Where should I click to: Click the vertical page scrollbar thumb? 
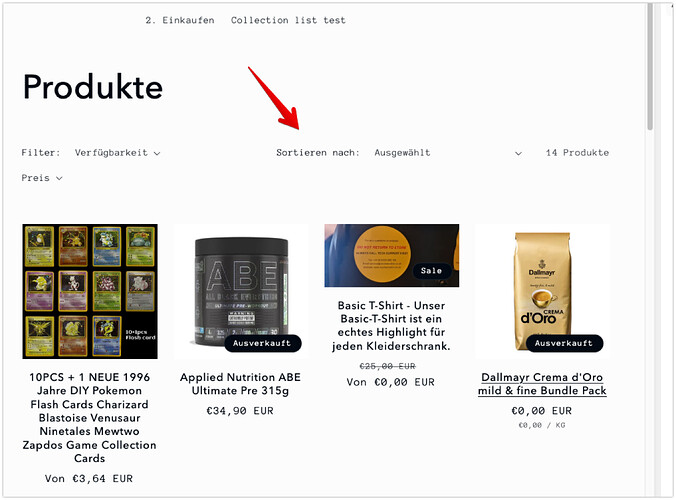(650, 67)
